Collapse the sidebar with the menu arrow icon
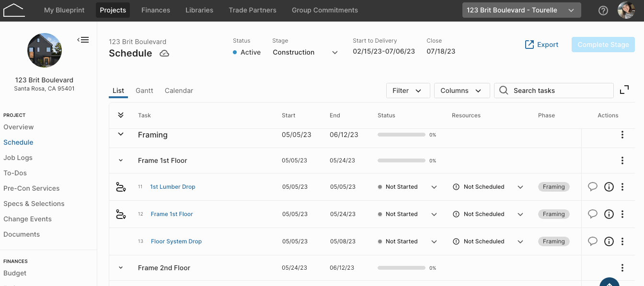 [x=83, y=40]
